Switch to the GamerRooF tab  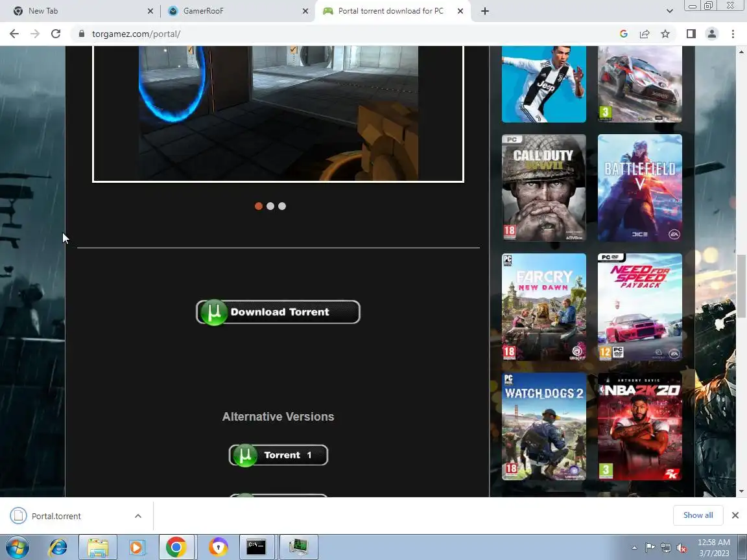pos(237,11)
